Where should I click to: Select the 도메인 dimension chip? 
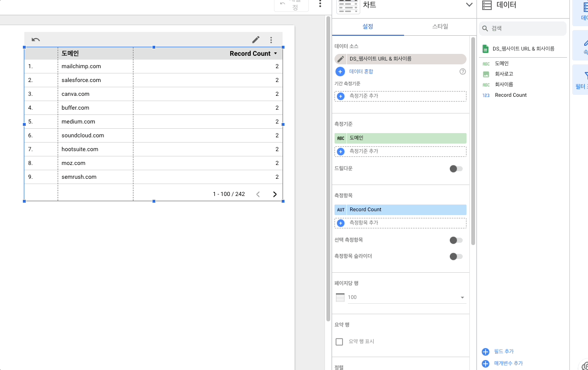(400, 138)
